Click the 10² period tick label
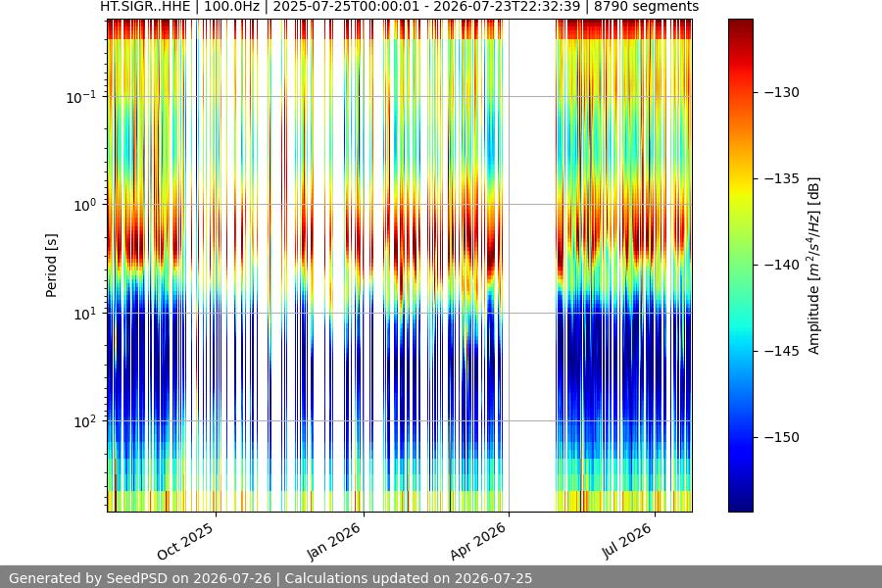 84,421
